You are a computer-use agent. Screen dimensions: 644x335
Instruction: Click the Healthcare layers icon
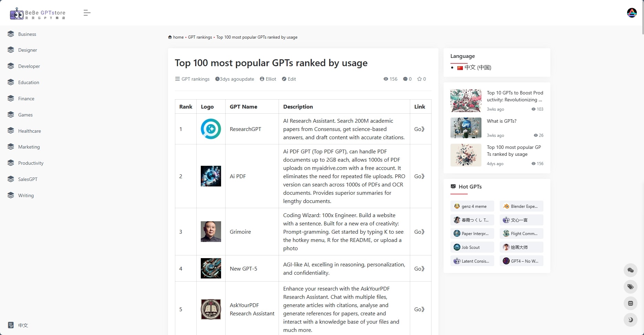click(x=11, y=131)
